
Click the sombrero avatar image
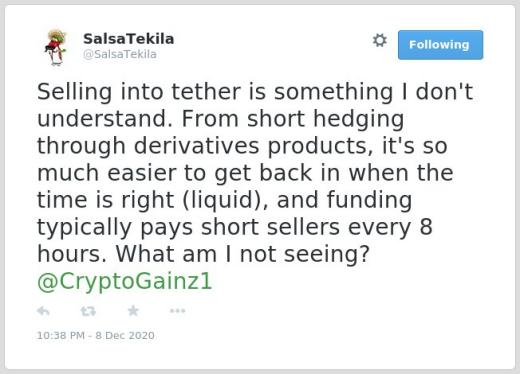[x=56, y=47]
